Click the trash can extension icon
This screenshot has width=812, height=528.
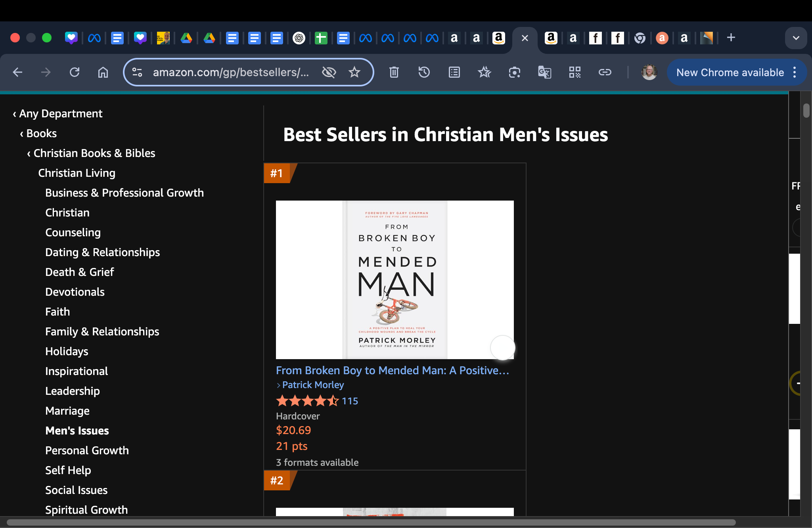point(394,72)
